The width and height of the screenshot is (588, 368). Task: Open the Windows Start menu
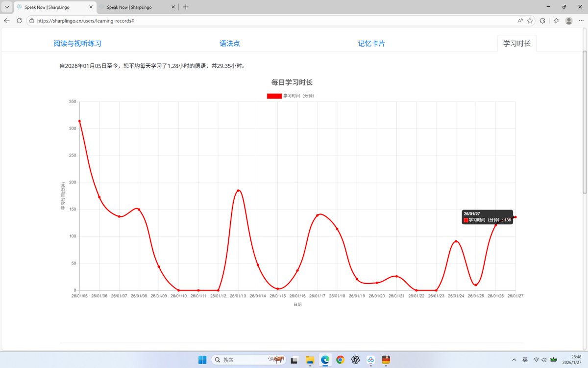202,360
